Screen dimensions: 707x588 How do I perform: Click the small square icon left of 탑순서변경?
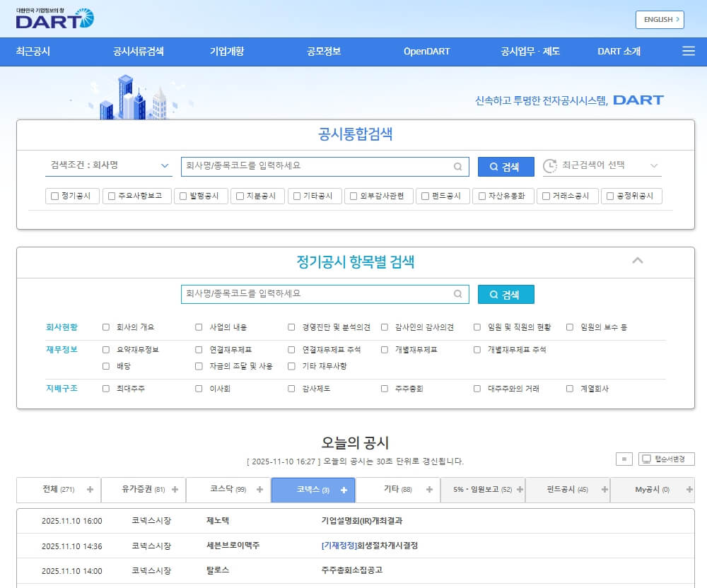coord(624,459)
